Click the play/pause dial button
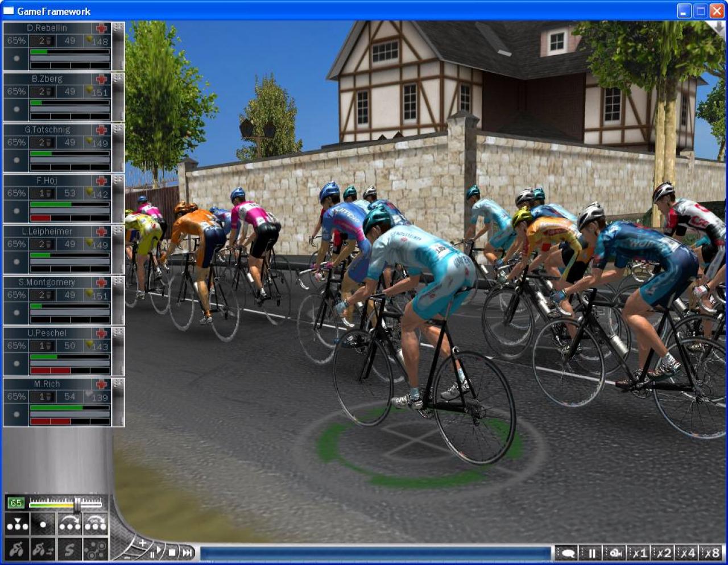 pyautogui.click(x=156, y=551)
